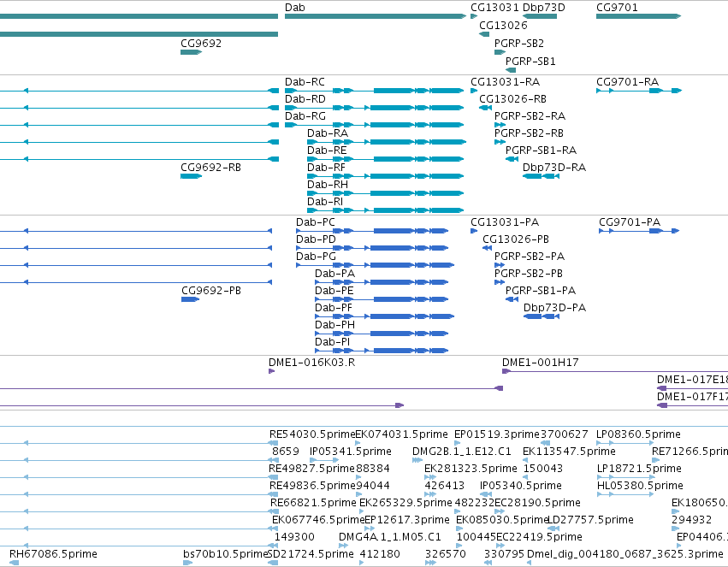Screen dimensions: 728x567
Task: Select the Dab gene label
Action: (x=295, y=8)
